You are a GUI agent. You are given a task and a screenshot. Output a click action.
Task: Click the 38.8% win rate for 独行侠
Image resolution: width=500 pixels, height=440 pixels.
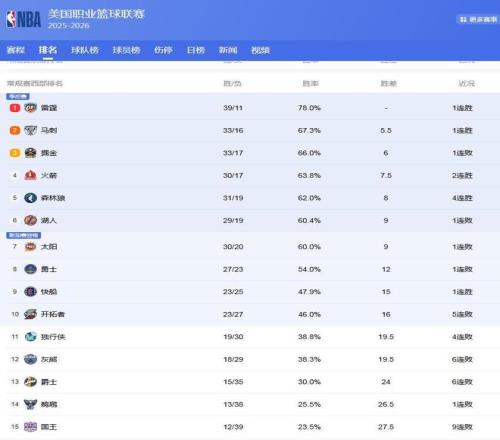tap(309, 337)
